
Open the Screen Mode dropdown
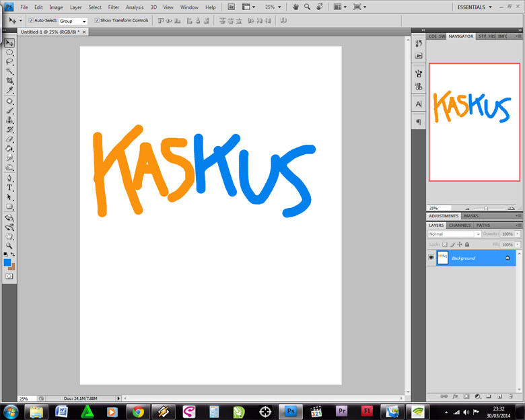359,7
